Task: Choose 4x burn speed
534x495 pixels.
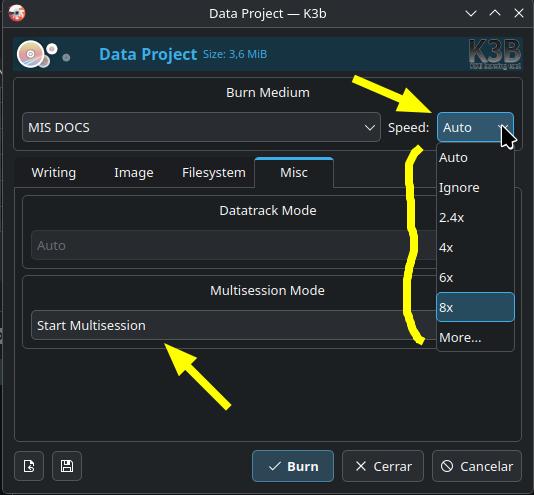Action: [475, 247]
